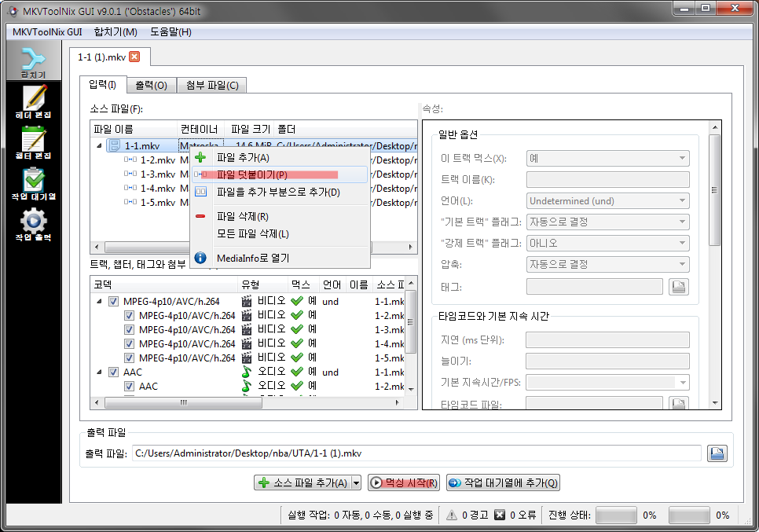759x532 pixels.
Task: Click browse icon next to 타임코드 파일 field
Action: tap(679, 403)
